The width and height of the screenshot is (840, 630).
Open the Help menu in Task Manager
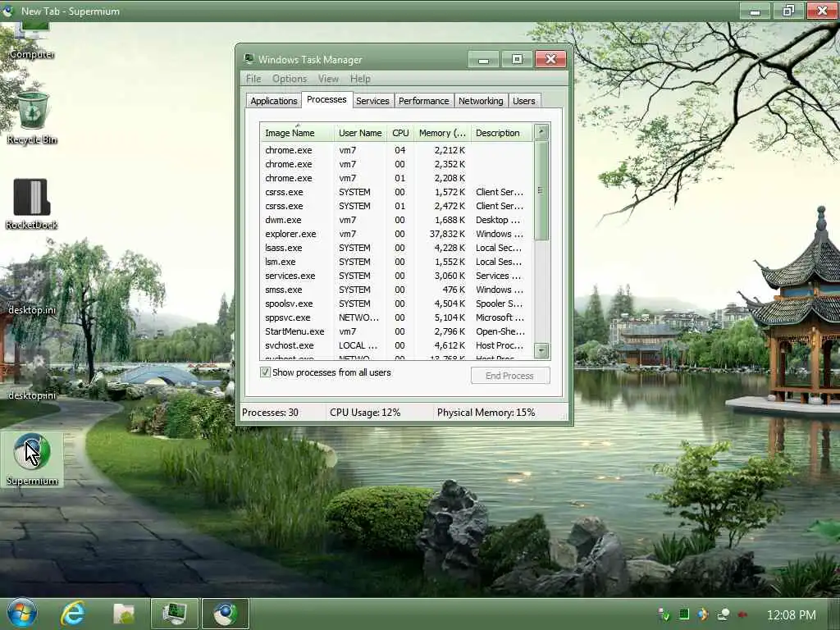(x=360, y=79)
